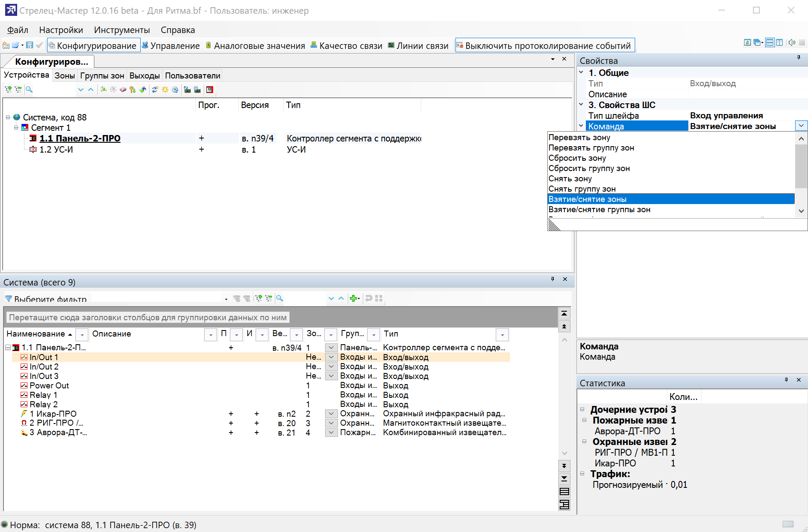Click Выключить протоколирование событий button
The height and width of the screenshot is (532, 808).
tap(545, 45)
